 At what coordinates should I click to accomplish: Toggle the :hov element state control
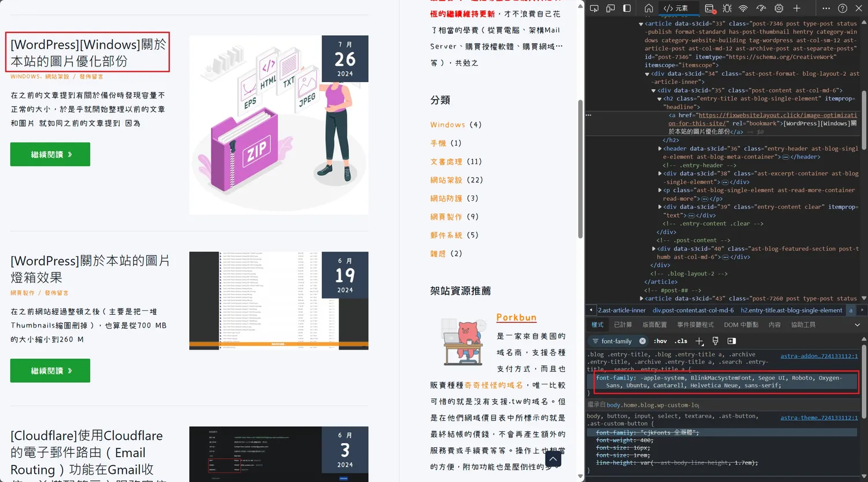(660, 341)
